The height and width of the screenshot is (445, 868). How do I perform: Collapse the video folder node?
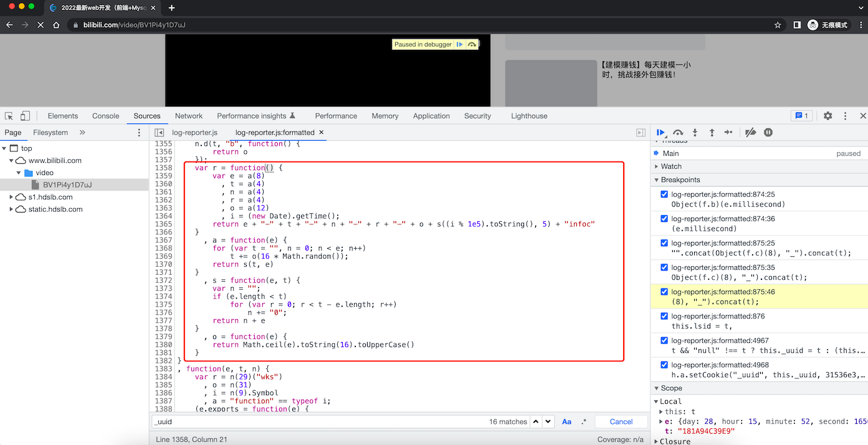point(19,173)
